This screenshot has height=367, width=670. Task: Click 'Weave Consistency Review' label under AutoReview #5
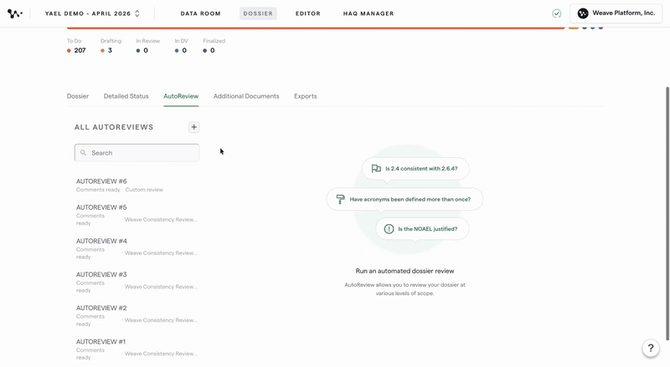[x=161, y=220]
